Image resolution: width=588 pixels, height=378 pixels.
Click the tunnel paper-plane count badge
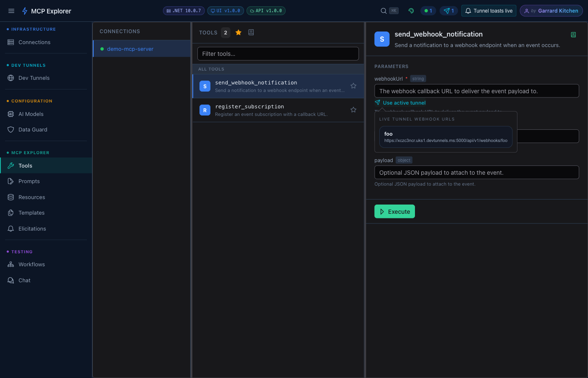point(449,11)
